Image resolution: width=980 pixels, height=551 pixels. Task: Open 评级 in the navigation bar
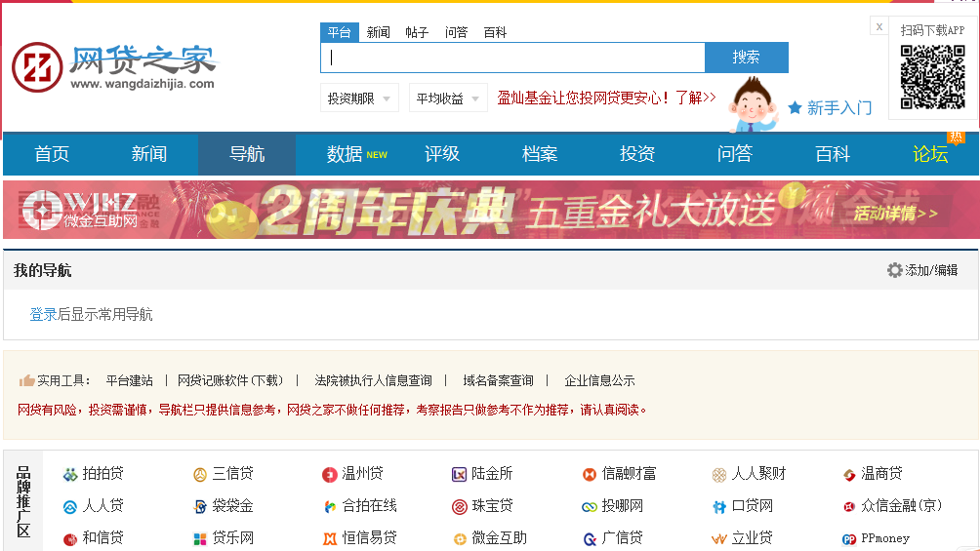[442, 154]
